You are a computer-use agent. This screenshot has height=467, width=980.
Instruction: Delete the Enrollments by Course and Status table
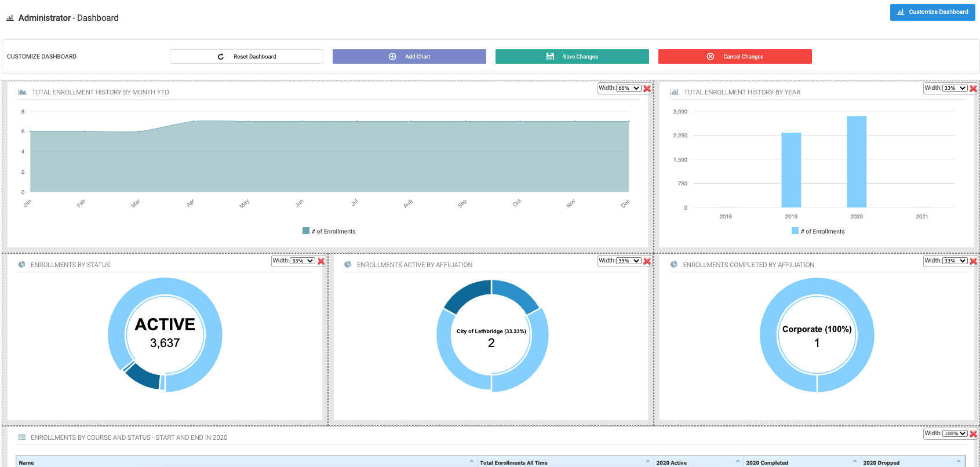pyautogui.click(x=973, y=434)
